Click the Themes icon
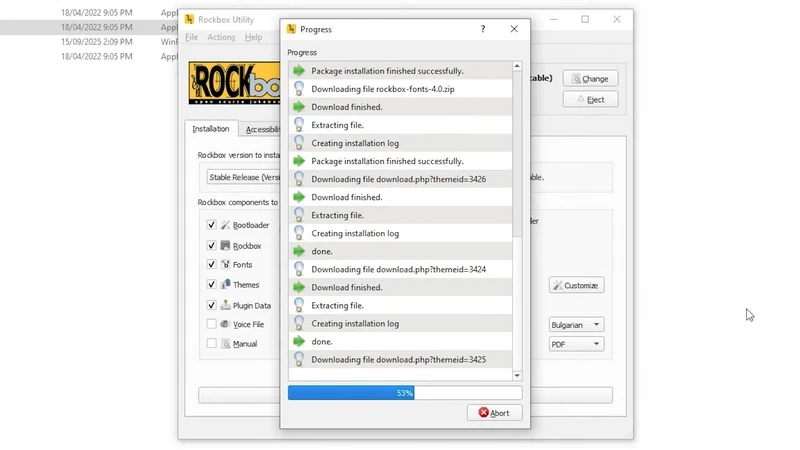Image resolution: width=800 pixels, height=450 pixels. (226, 285)
